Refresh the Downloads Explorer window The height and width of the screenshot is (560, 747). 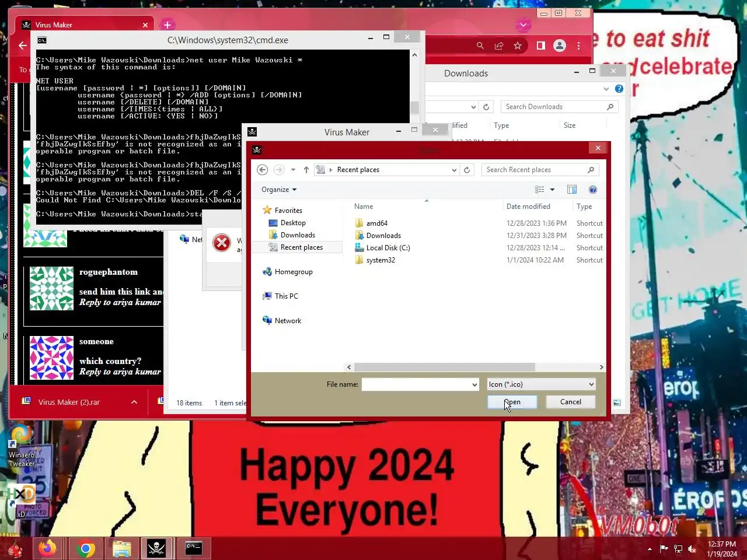pyautogui.click(x=486, y=107)
